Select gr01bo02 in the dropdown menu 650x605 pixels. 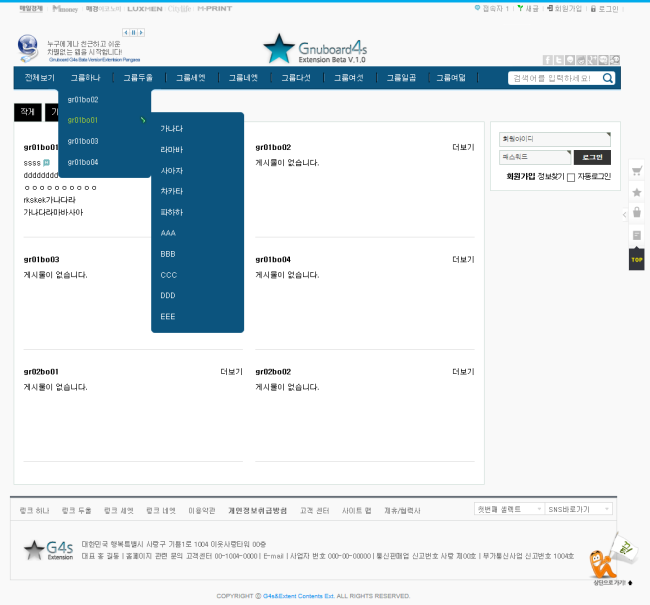(x=83, y=100)
